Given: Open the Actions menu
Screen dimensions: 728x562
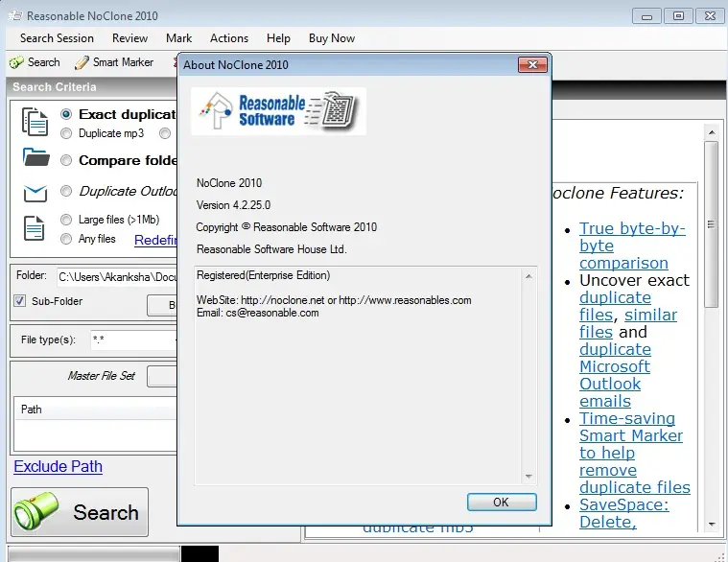Looking at the screenshot, I should point(229,38).
